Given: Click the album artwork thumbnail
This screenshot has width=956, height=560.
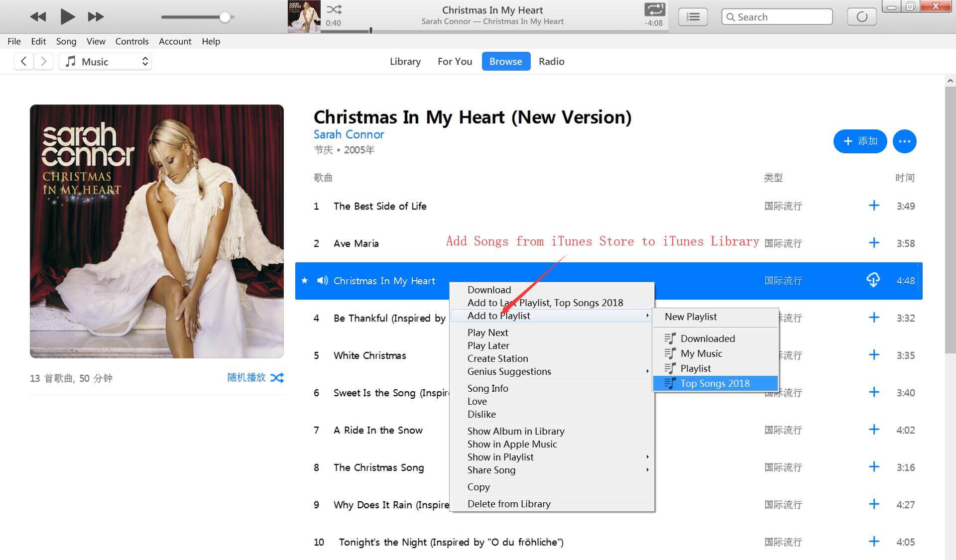Looking at the screenshot, I should pyautogui.click(x=303, y=15).
